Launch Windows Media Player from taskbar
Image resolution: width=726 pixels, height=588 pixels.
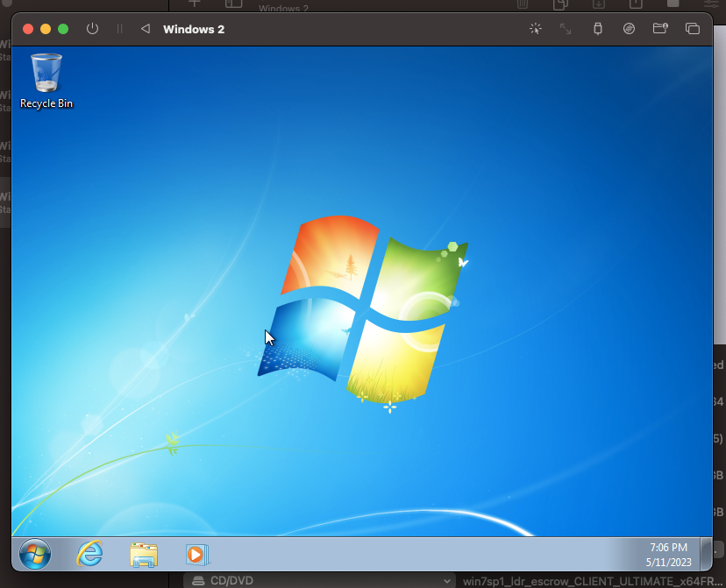point(197,554)
